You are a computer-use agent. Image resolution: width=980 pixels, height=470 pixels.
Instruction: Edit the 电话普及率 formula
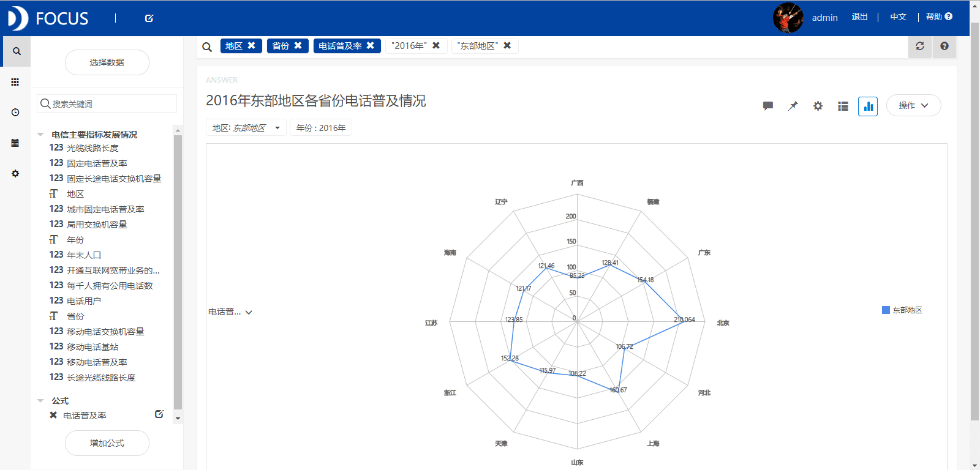tap(159, 414)
